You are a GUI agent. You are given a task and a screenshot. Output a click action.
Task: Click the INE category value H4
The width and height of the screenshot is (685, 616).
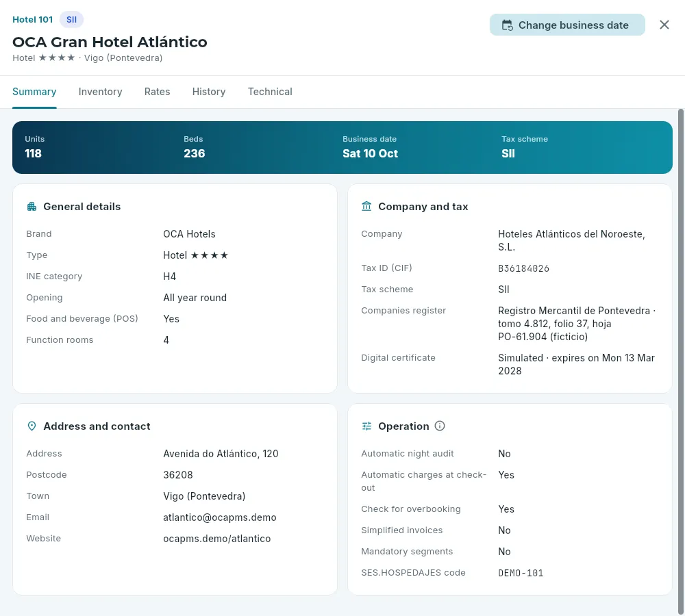(169, 277)
